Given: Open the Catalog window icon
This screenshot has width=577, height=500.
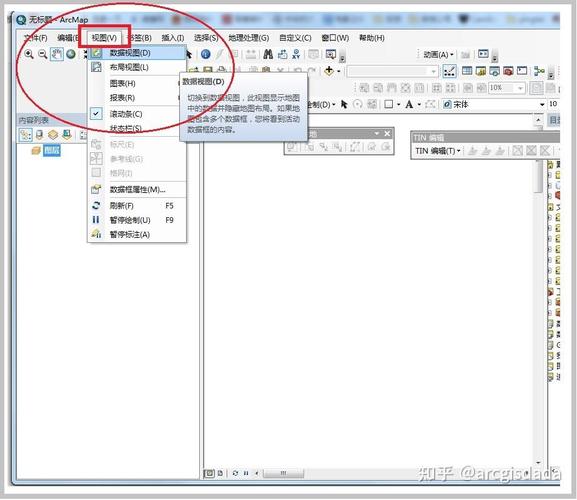Looking at the screenshot, I should pos(481,71).
